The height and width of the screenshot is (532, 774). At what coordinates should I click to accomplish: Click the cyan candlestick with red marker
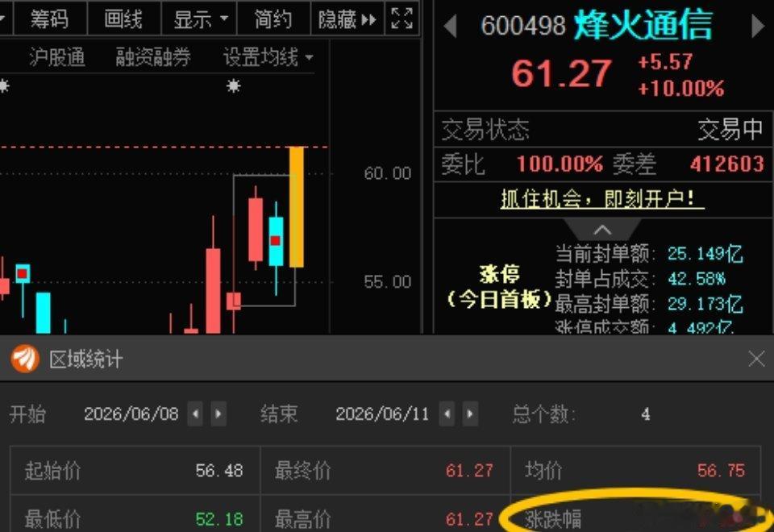point(276,241)
